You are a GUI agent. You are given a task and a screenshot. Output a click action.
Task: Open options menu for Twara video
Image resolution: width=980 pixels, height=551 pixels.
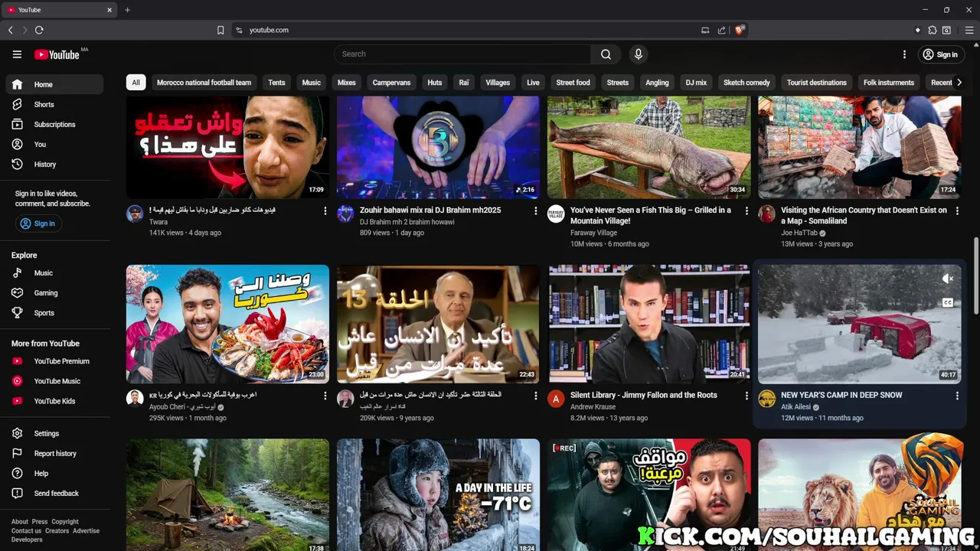tap(325, 210)
